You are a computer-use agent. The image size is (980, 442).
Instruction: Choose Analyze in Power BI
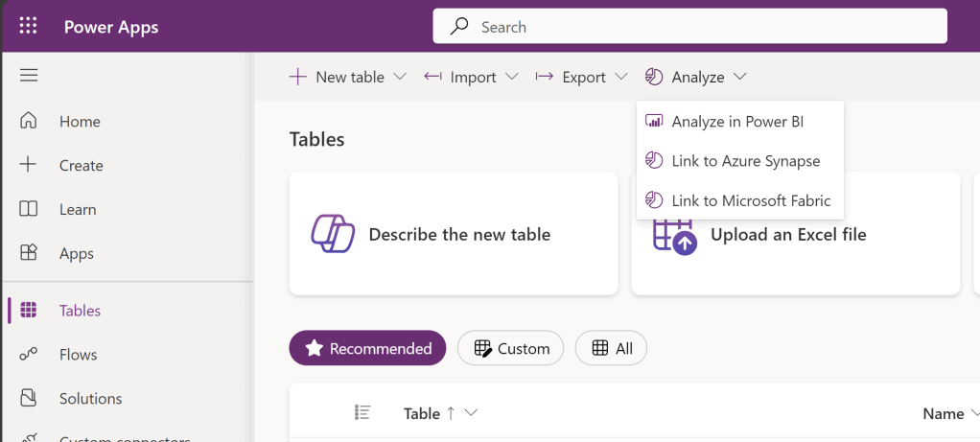736,122
